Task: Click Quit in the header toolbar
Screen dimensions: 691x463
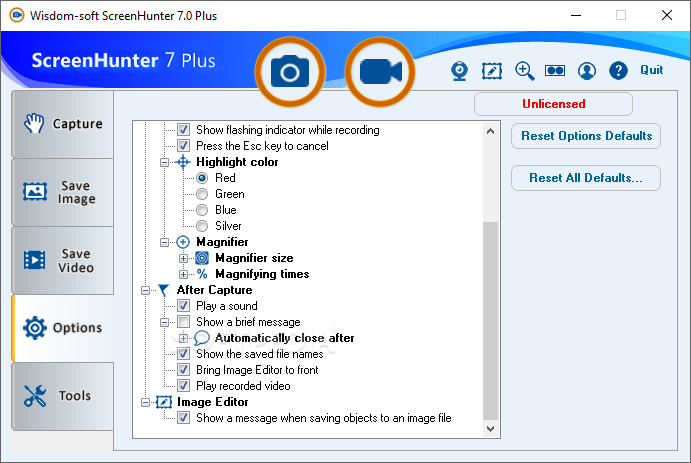Action: [x=651, y=70]
